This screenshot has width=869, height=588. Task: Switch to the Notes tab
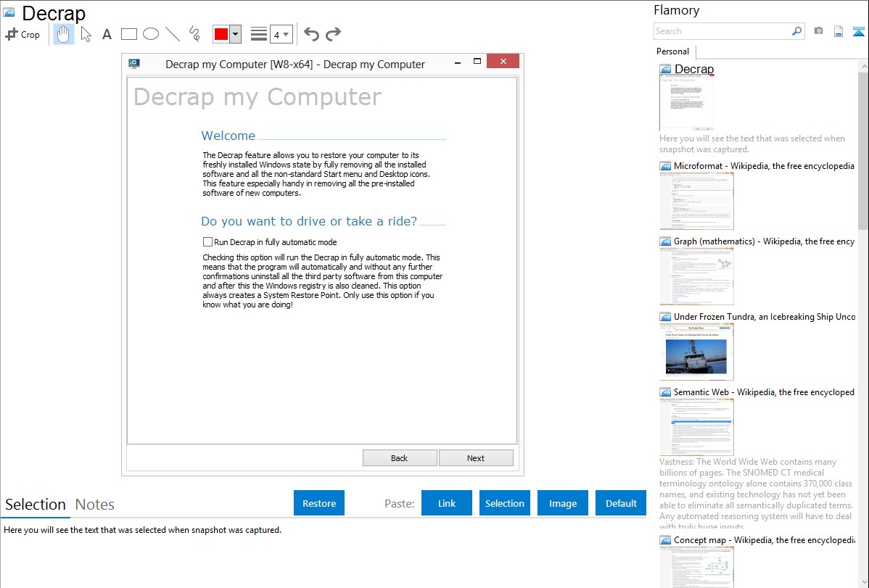click(95, 505)
